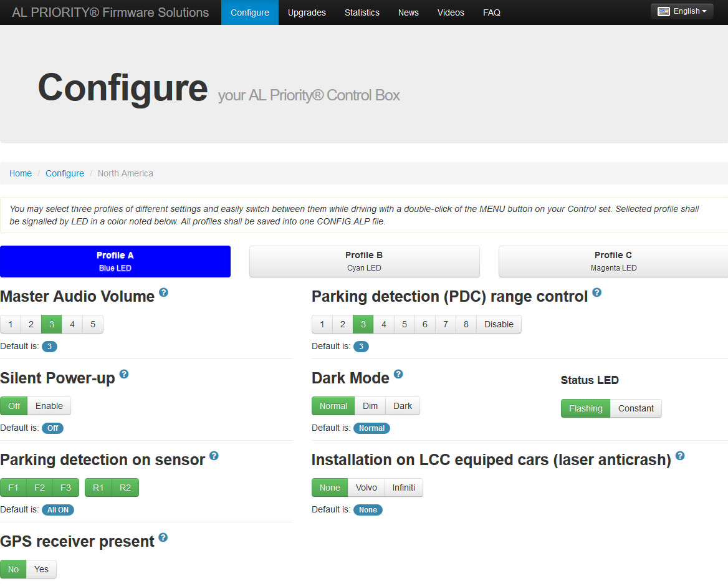Click help icon for LCC equipped cars
728x586 pixels.
pos(680,456)
